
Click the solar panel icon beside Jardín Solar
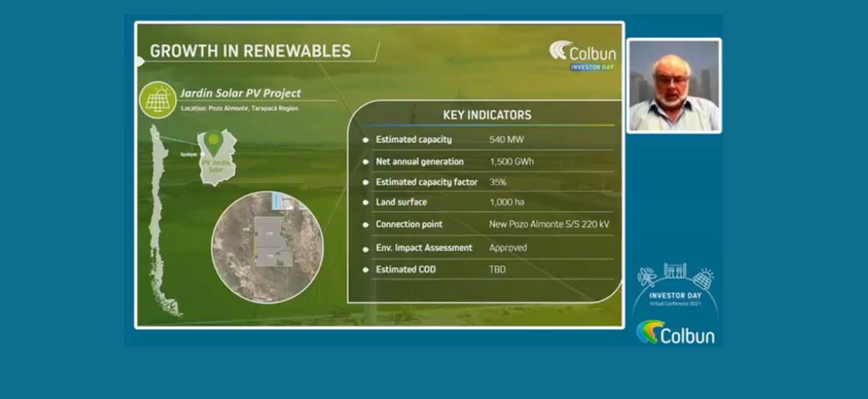point(158,99)
